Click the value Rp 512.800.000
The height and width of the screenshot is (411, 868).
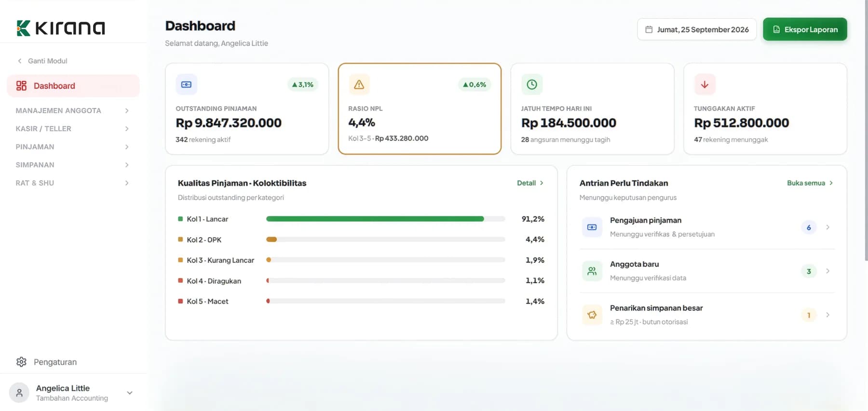[x=741, y=123]
